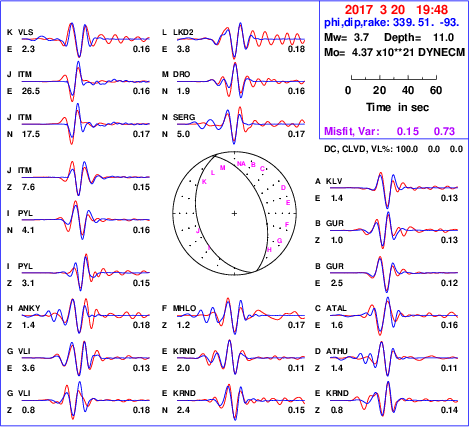Select the ATAL E-component waveform

pos(394,316)
